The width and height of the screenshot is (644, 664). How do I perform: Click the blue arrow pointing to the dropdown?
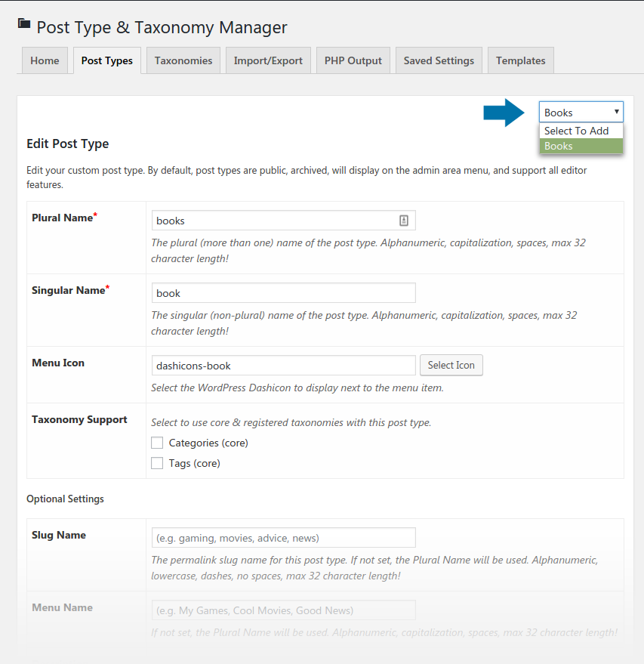pos(504,113)
